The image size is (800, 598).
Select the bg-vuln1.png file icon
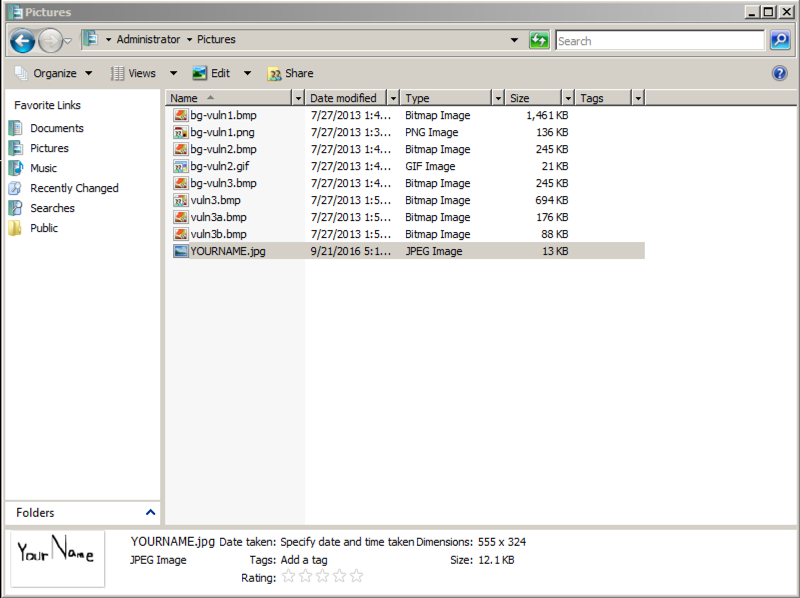click(181, 132)
